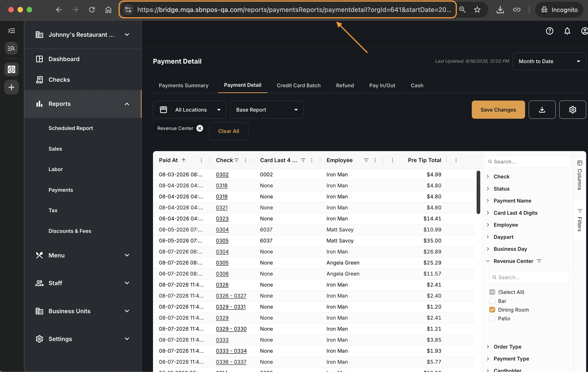Open Check column filter icon
Image resolution: width=588 pixels, height=372 pixels.
[x=236, y=160]
